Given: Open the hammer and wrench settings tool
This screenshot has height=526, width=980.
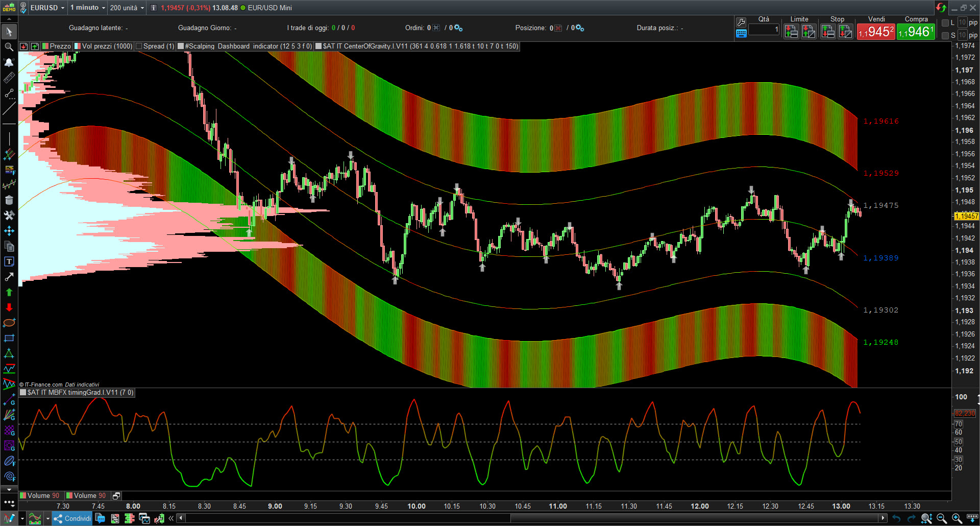Looking at the screenshot, I should (9, 216).
